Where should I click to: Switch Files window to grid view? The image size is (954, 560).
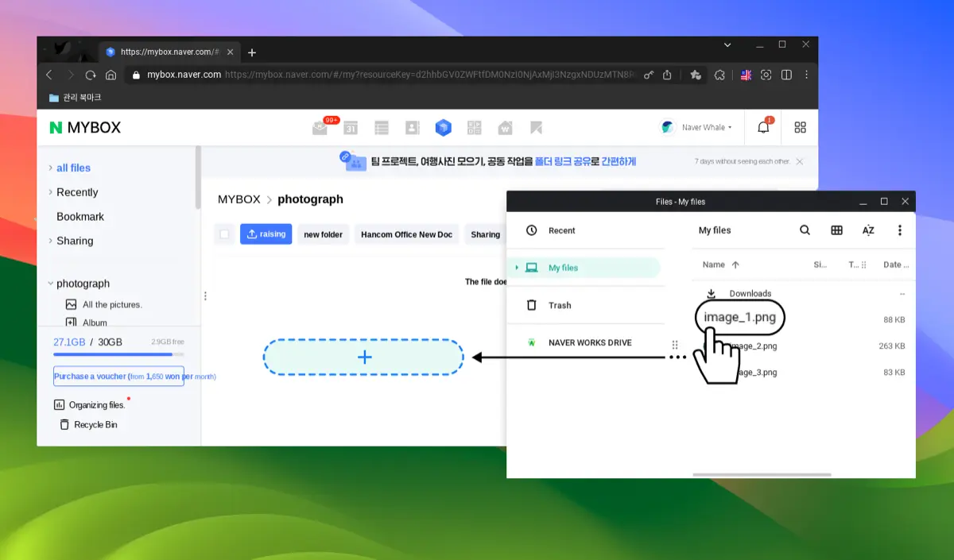[x=836, y=230]
